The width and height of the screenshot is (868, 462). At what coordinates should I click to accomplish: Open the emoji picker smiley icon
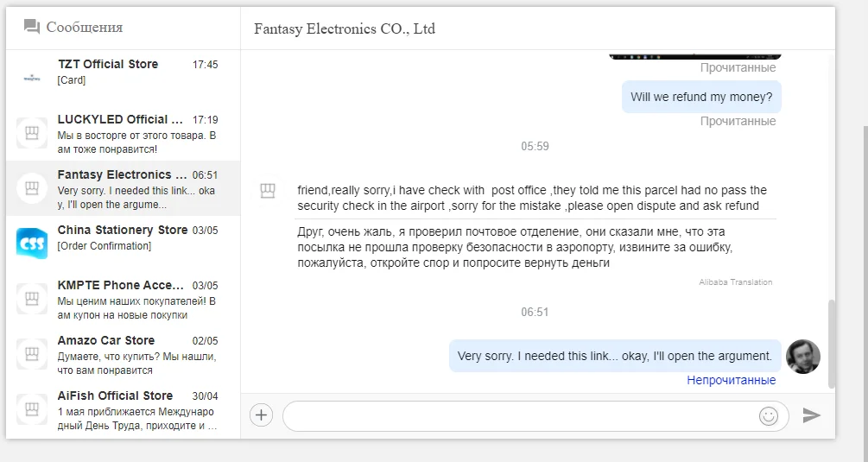tap(768, 415)
